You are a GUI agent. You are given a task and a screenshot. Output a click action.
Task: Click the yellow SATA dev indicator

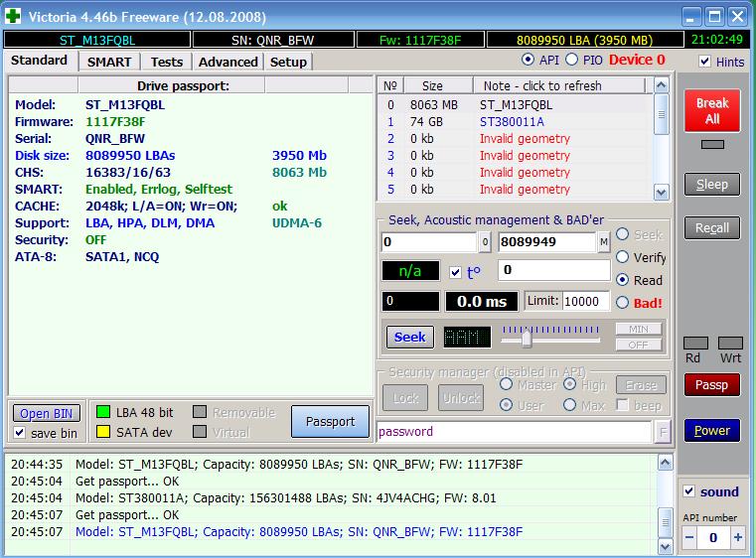coord(103,432)
